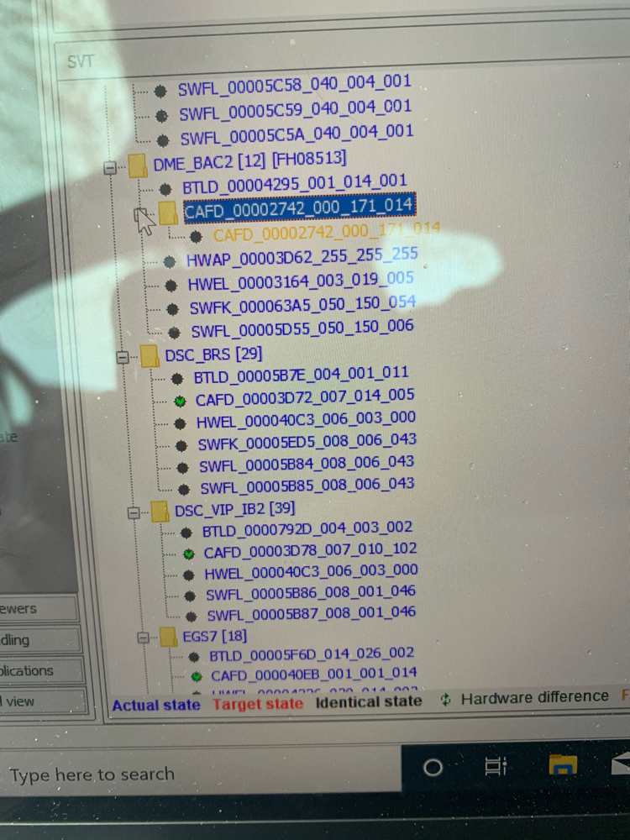The width and height of the screenshot is (630, 840).
Task: Collapse the DME_BAC2 tree node
Action: [110, 166]
